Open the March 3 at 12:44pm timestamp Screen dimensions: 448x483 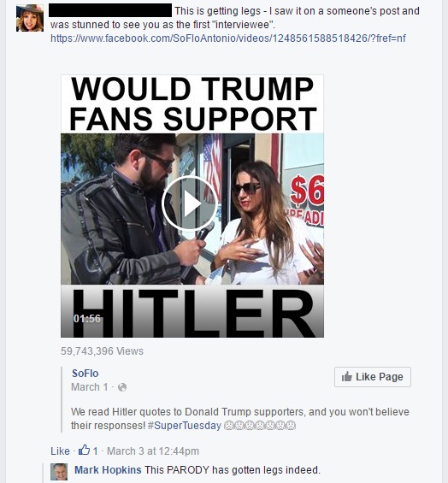[x=153, y=451]
